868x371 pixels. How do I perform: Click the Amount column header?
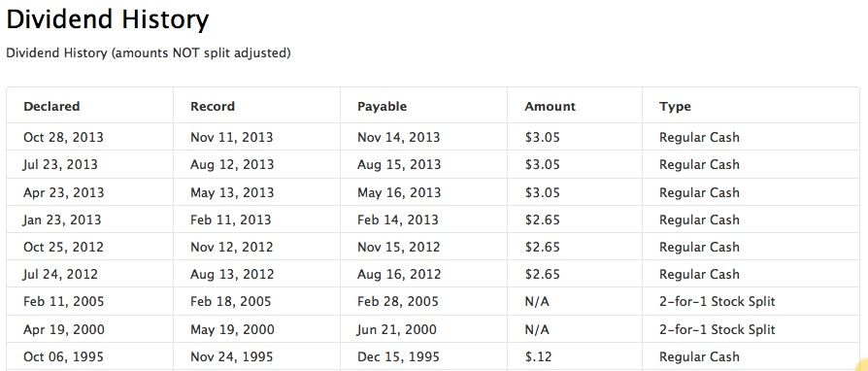click(x=550, y=106)
